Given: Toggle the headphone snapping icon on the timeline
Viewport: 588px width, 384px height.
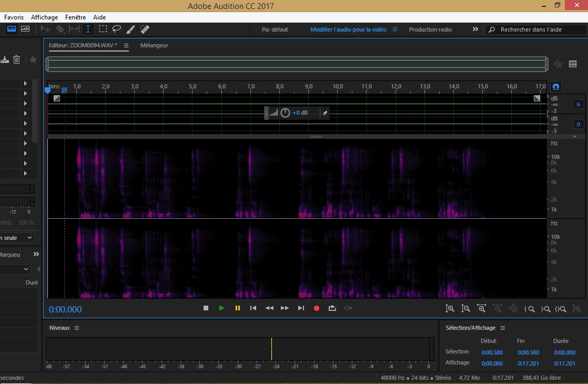Looking at the screenshot, I should coord(556,87).
